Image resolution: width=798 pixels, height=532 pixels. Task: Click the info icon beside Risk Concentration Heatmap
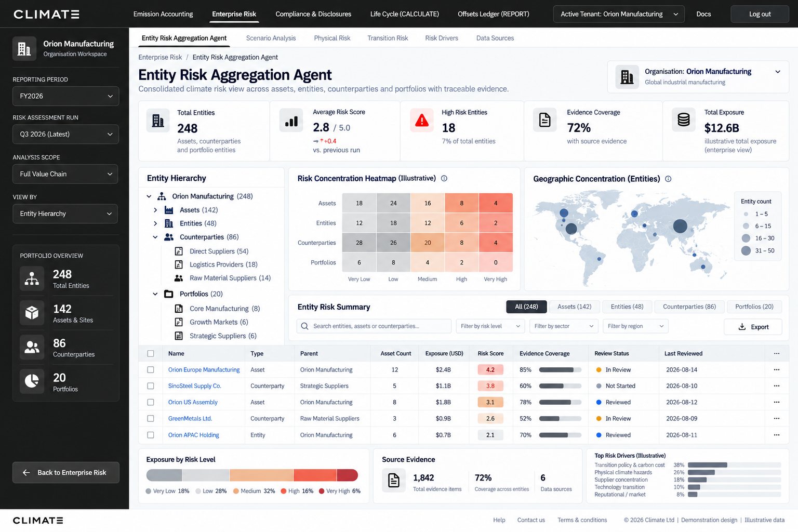[444, 178]
